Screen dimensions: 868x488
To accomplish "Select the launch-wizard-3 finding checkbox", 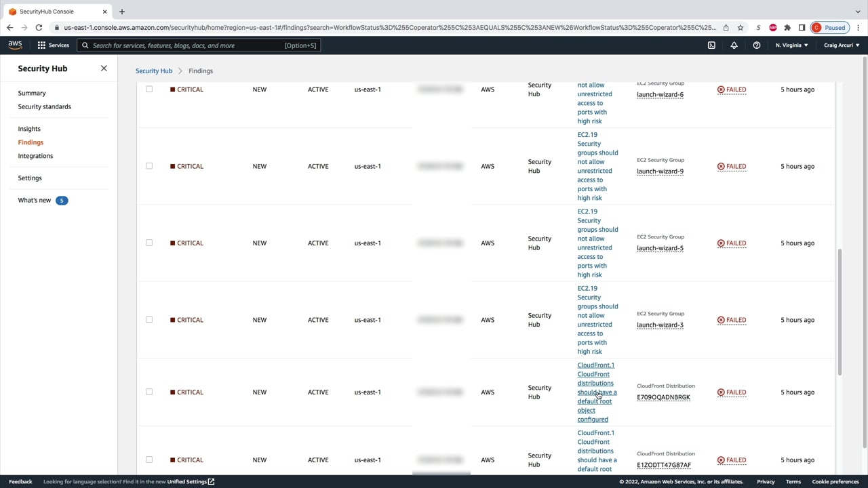I will (x=149, y=320).
